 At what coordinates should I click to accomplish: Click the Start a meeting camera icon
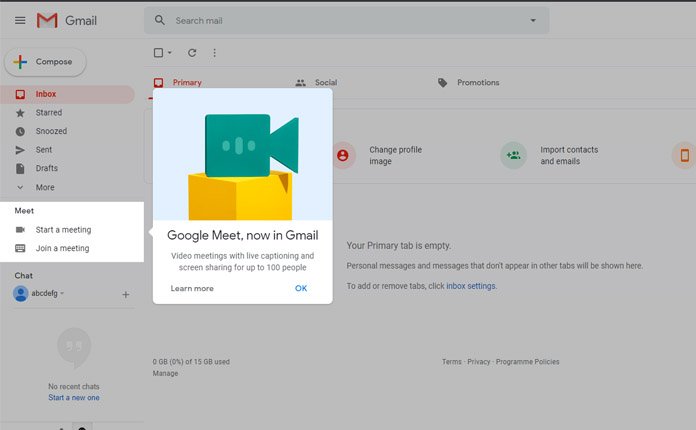(x=20, y=230)
